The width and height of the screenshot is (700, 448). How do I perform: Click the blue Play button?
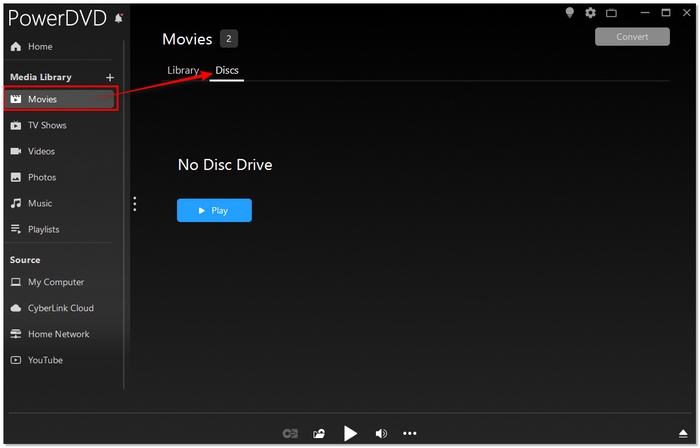[214, 210]
